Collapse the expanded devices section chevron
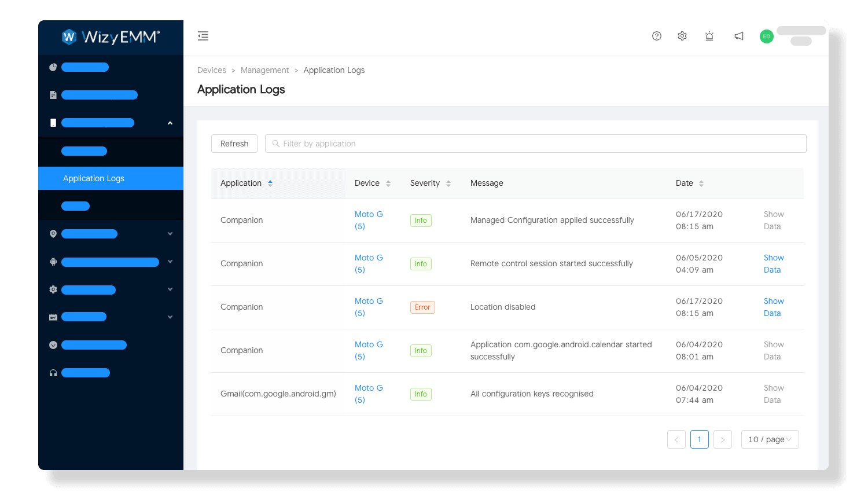The height and width of the screenshot is (492, 868). point(170,123)
